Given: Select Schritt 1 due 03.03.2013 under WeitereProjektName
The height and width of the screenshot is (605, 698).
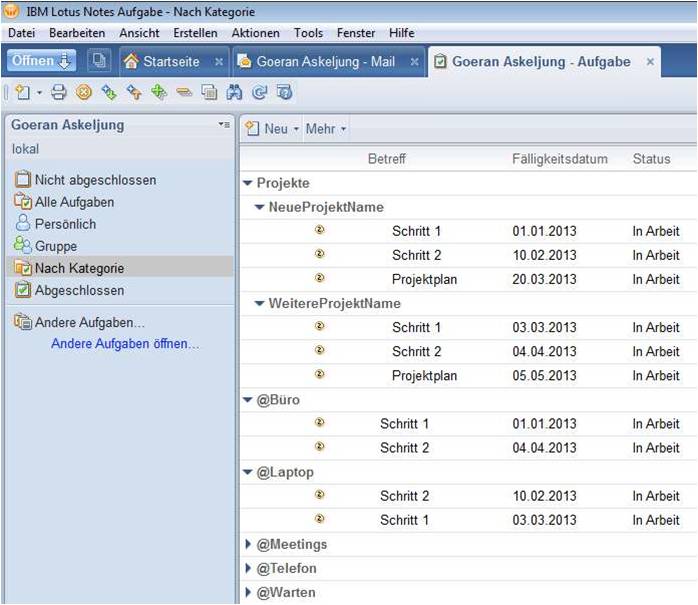Looking at the screenshot, I should tap(468, 327).
